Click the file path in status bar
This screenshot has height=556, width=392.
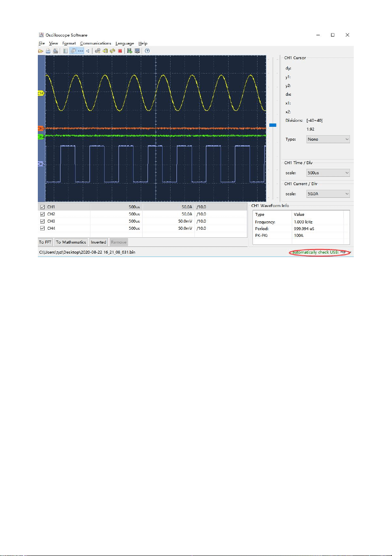click(87, 252)
